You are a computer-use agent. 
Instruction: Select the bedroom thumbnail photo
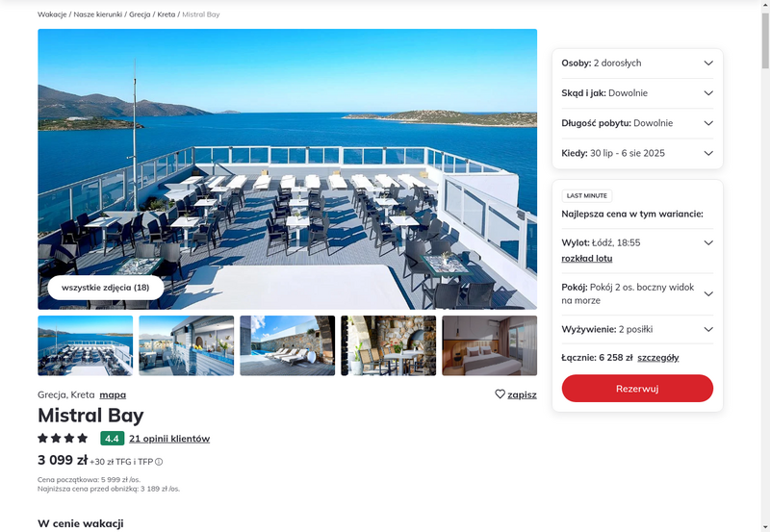[490, 345]
